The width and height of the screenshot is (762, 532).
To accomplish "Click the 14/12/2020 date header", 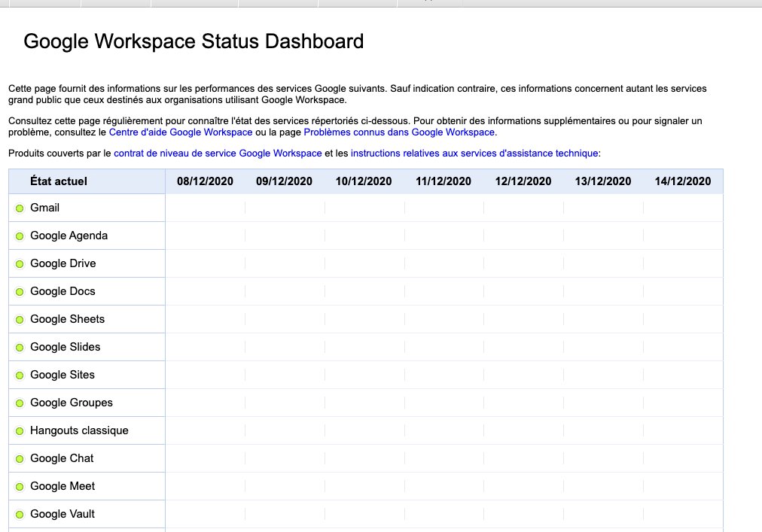I will click(683, 181).
